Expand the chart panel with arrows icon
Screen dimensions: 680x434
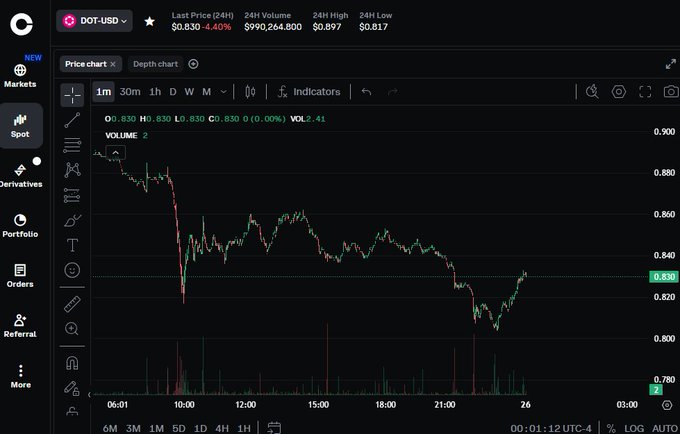(x=670, y=64)
